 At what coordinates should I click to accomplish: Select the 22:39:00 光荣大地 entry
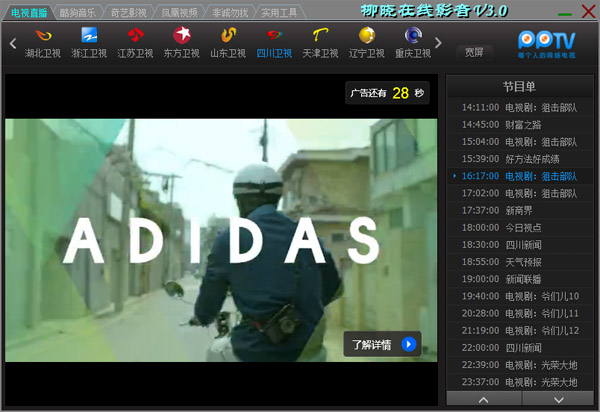click(x=520, y=365)
